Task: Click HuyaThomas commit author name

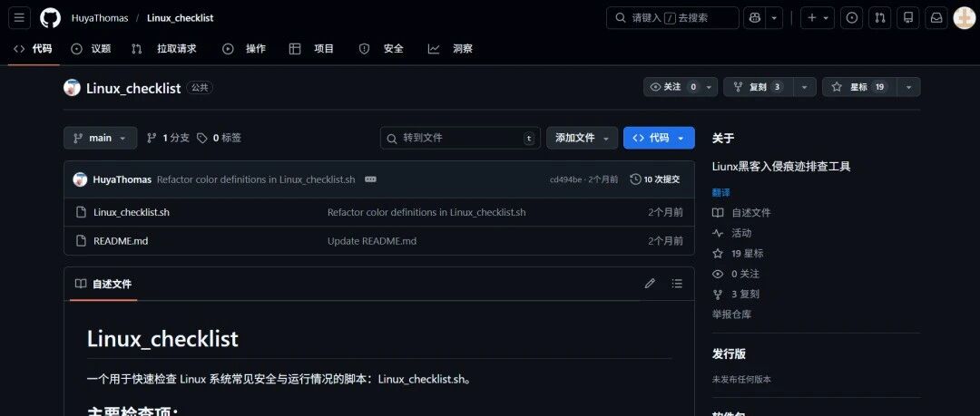Action: tap(122, 179)
